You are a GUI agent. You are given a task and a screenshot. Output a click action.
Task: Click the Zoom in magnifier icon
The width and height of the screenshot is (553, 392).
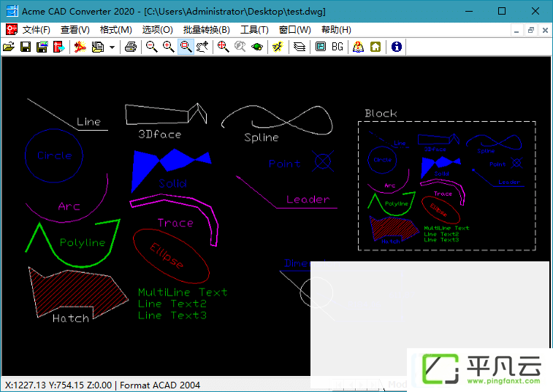point(169,47)
